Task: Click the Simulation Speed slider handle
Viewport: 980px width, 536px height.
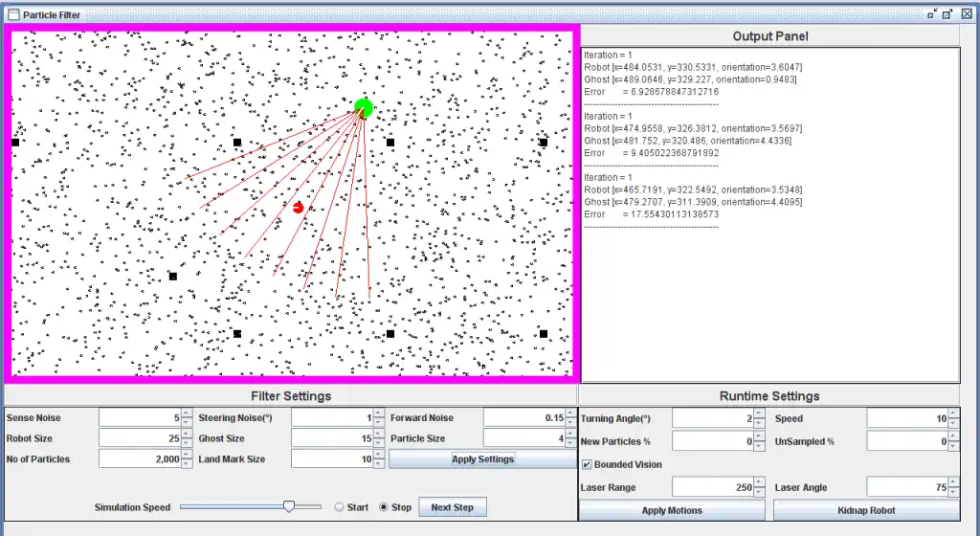Action: 289,506
